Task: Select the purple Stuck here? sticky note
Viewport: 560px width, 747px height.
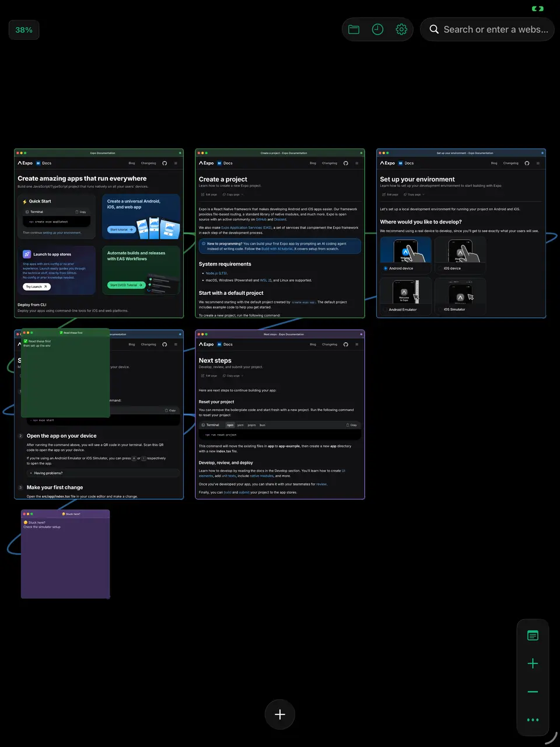Action: point(65,554)
